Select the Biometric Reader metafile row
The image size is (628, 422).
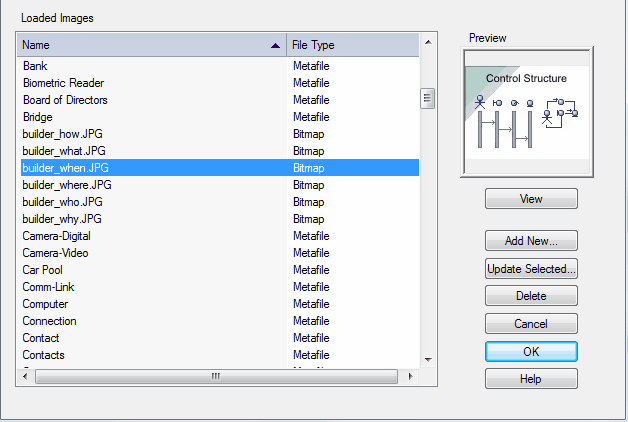(x=220, y=83)
